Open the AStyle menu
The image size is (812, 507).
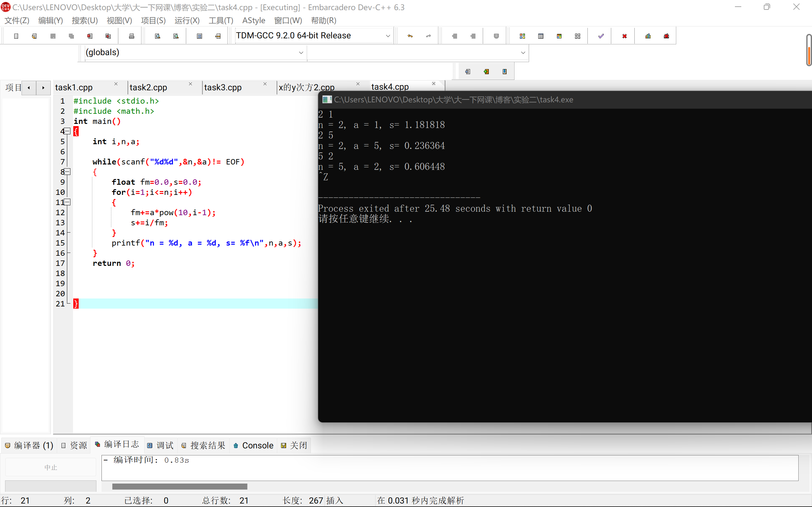click(x=253, y=21)
